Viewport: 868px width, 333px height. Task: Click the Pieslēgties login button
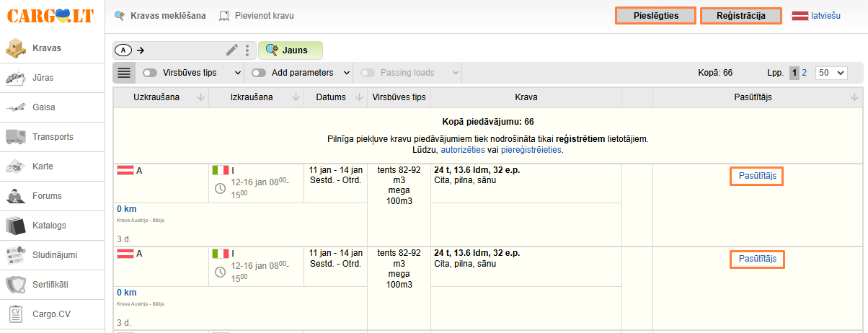655,15
